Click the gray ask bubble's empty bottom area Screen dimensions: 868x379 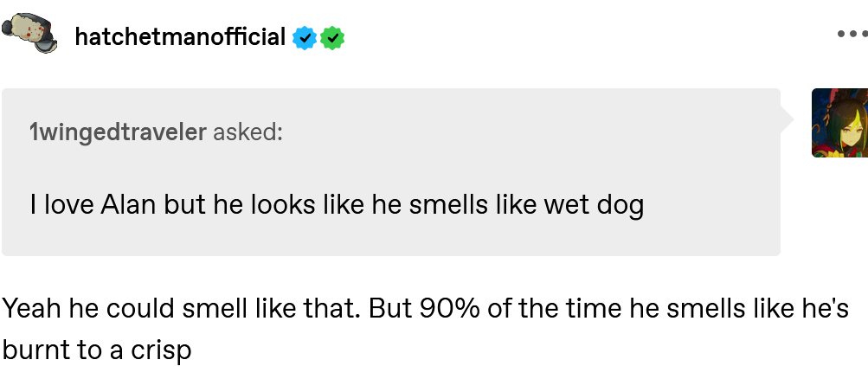389,241
